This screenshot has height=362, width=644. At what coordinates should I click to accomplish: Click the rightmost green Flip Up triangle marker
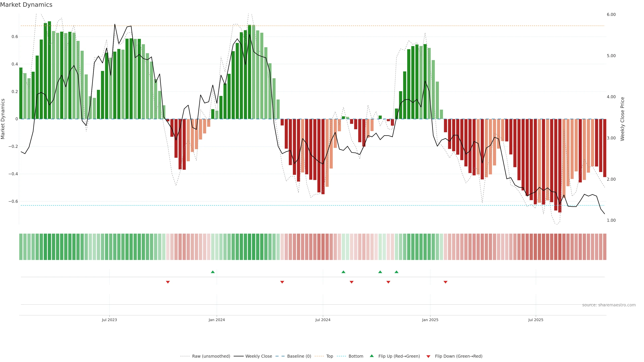pyautogui.click(x=396, y=272)
